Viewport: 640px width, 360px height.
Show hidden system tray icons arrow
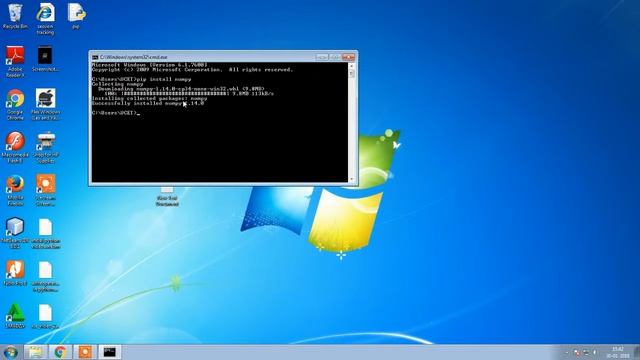(x=567, y=353)
